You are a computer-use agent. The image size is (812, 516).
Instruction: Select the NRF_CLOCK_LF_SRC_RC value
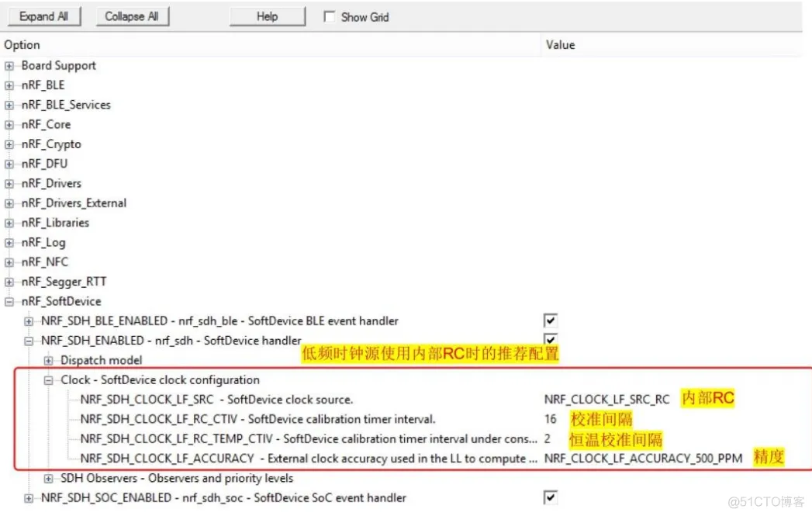[607, 400]
